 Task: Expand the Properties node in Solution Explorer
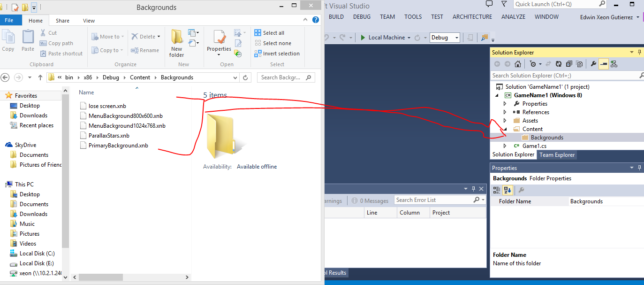pyautogui.click(x=505, y=104)
